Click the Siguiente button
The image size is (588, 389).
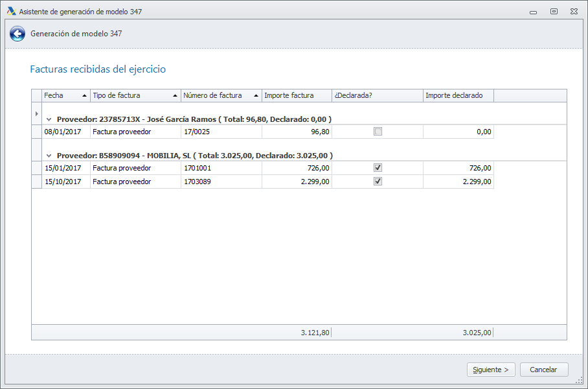[491, 370]
